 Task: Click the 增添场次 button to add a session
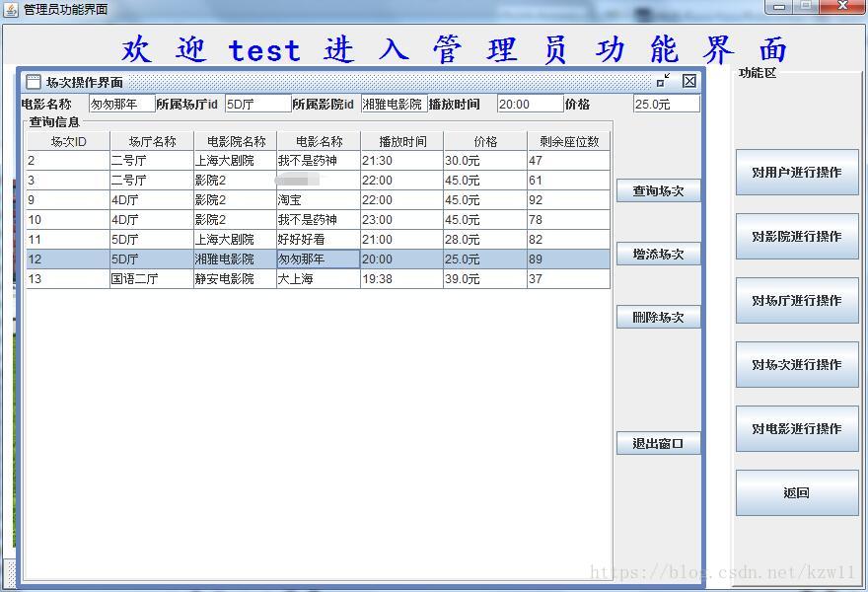point(657,254)
